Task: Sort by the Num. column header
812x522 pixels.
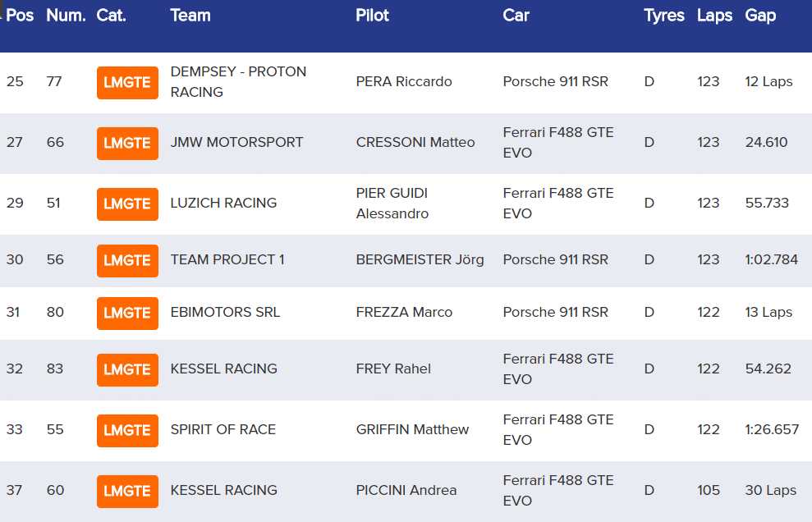Action: coord(66,16)
